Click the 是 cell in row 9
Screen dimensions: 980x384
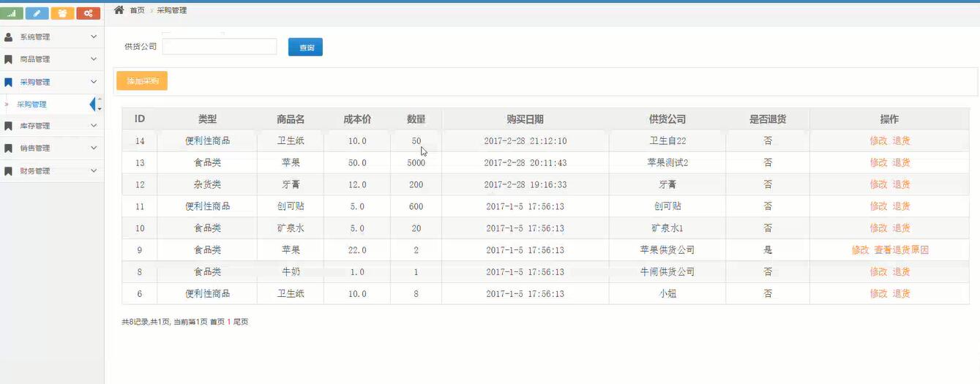pos(768,250)
